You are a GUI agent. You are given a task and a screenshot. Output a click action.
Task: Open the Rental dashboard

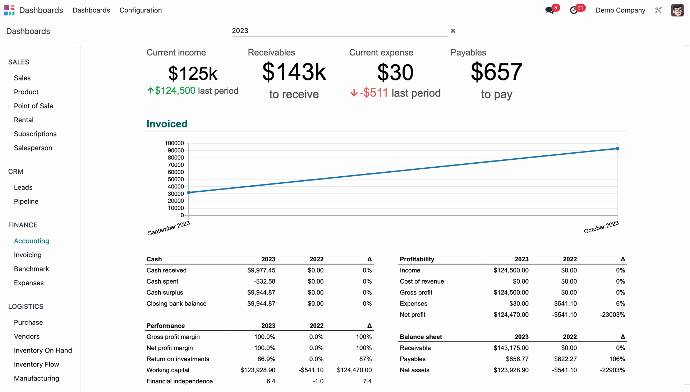[23, 120]
